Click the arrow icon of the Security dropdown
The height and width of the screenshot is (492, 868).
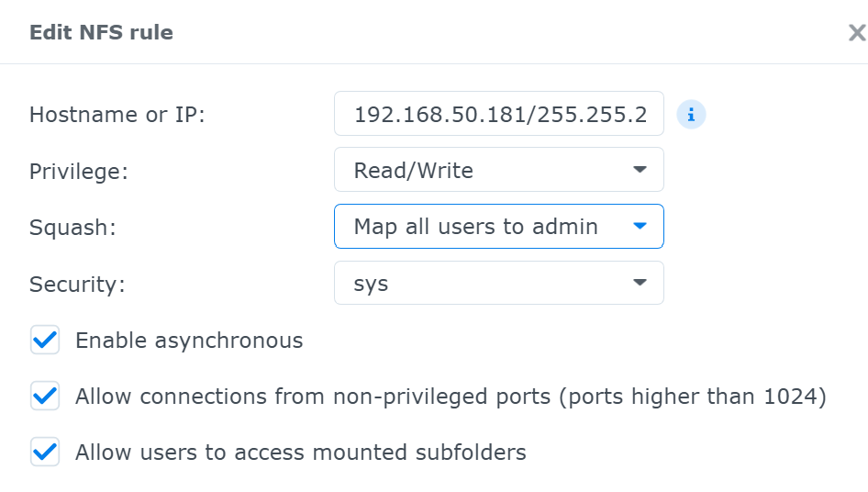640,284
